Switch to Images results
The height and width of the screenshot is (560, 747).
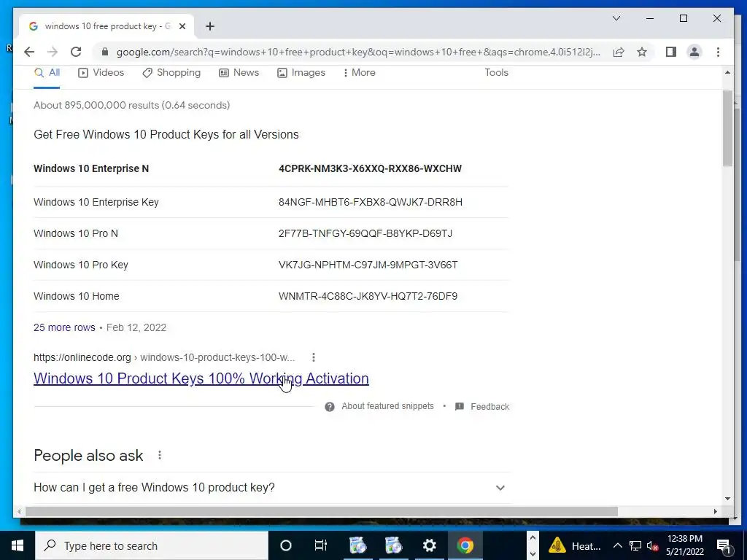tap(301, 73)
